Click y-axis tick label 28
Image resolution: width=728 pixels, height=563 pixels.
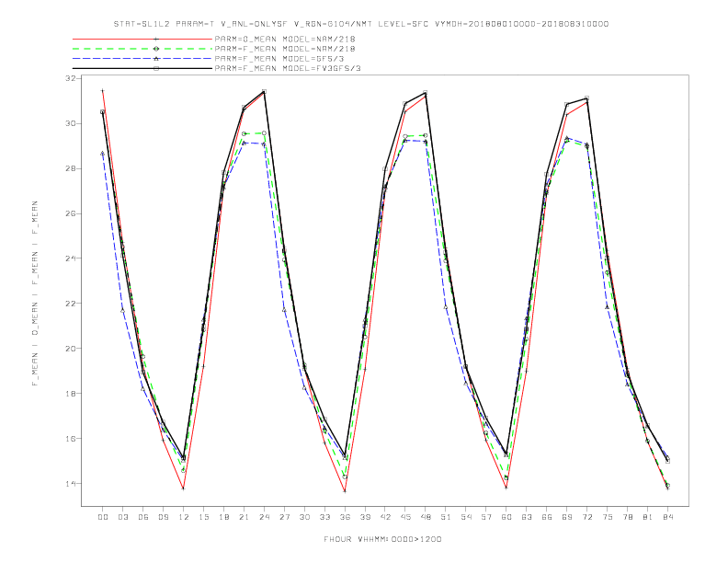[70, 168]
